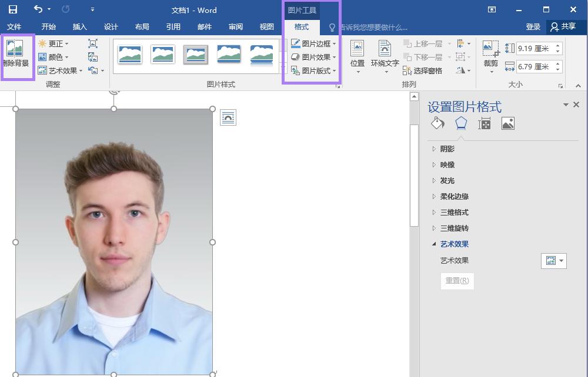Select the Fill & Line icon in Format Picture pane
The height and width of the screenshot is (377, 588).
coord(437,123)
